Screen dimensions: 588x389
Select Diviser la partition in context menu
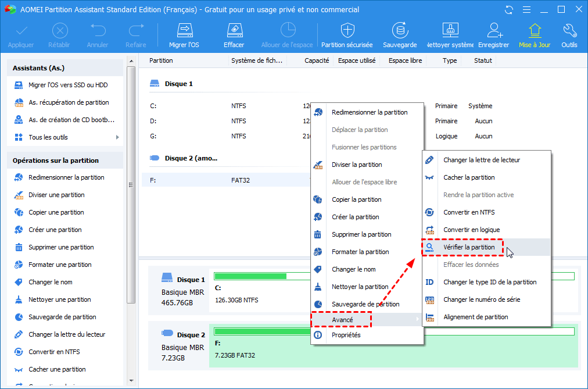click(367, 165)
